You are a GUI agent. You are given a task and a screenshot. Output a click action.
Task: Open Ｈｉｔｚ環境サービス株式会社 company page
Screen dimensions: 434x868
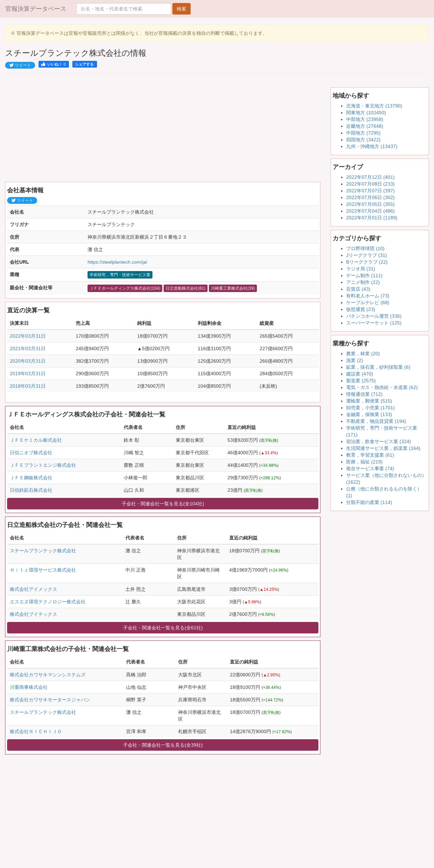(43, 570)
